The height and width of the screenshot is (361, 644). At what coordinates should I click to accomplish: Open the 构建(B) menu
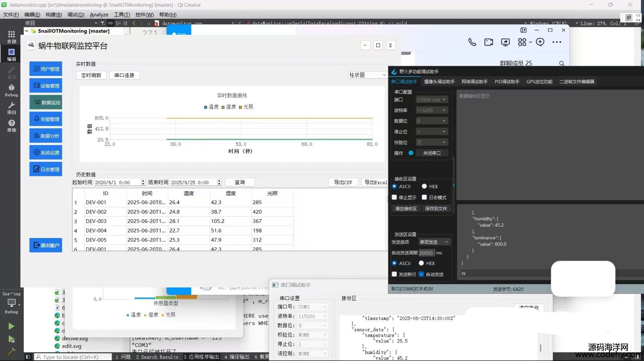point(54,14)
